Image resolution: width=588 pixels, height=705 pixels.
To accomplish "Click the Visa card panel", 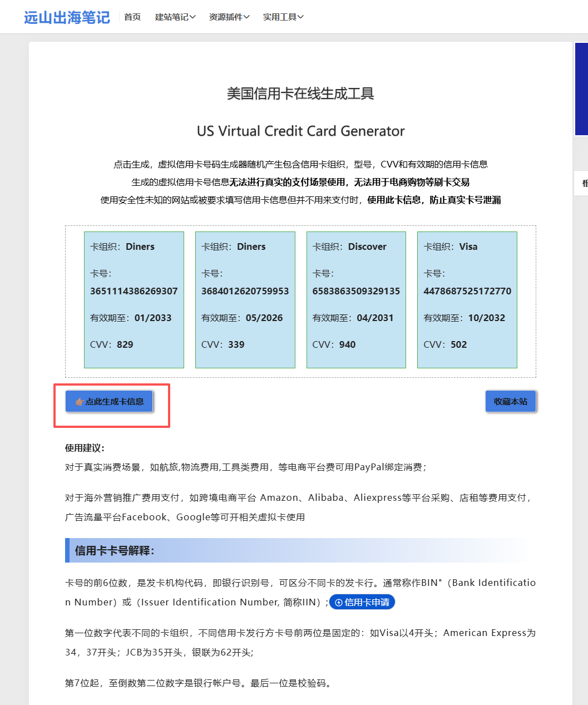I will 467,299.
